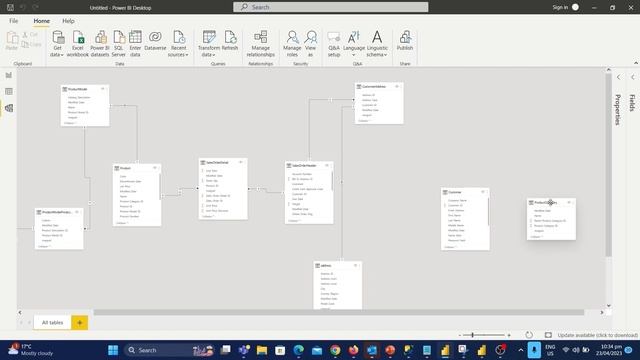Open the Help ribbon tab
This screenshot has height=360, width=640.
pos(68,21)
